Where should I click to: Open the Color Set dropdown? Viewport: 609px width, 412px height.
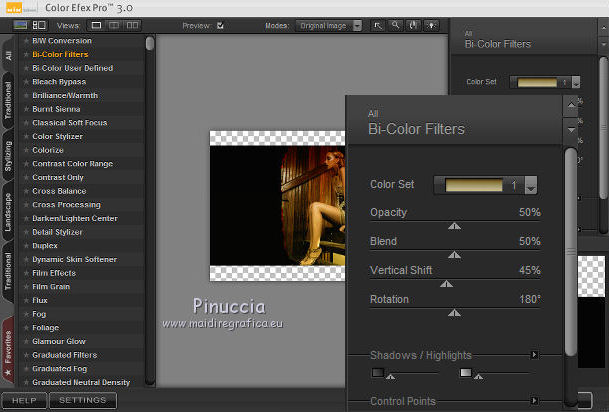(531, 185)
